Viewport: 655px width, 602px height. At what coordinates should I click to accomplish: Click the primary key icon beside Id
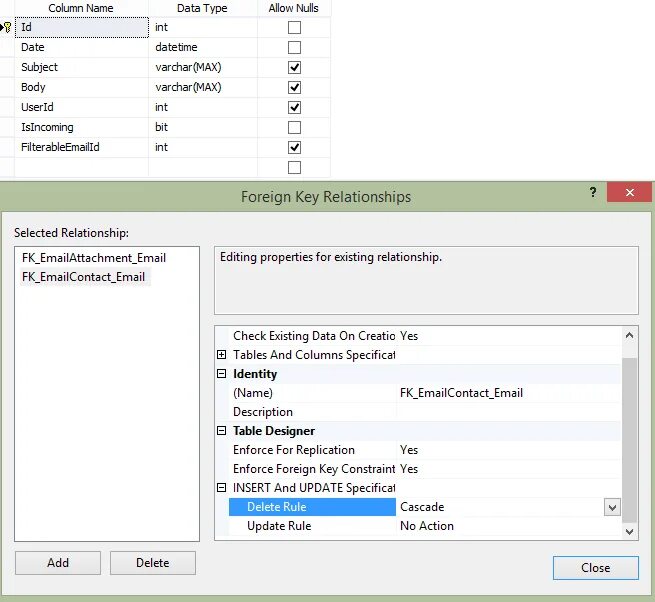(7, 27)
